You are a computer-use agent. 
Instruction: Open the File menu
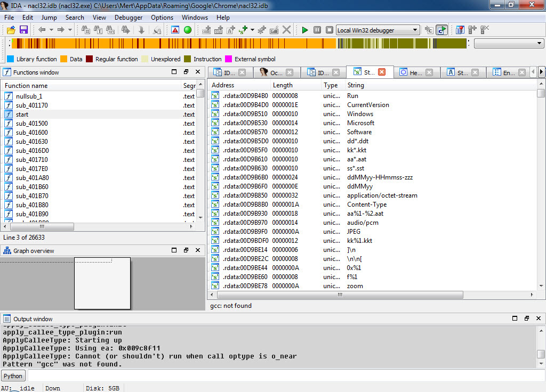coord(9,18)
